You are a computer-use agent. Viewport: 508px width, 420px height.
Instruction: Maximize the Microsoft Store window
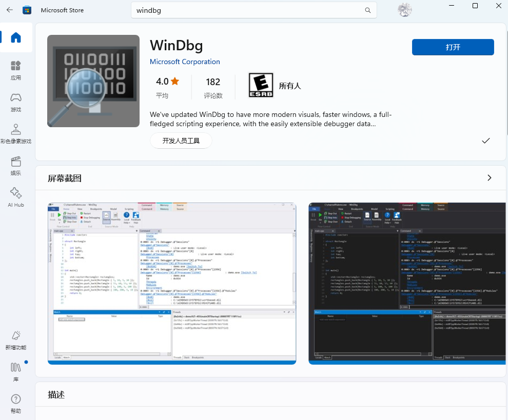[x=475, y=6]
